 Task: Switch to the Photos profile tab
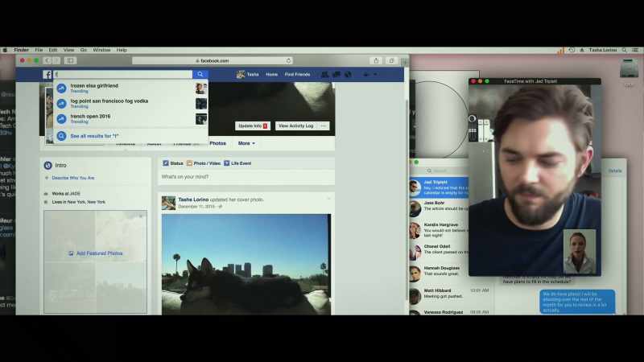point(217,143)
